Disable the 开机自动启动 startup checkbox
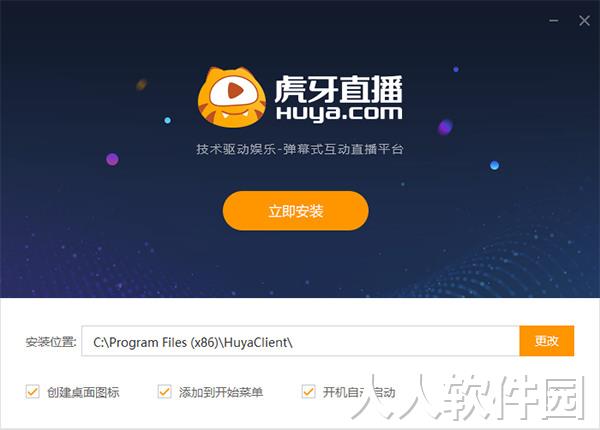The width and height of the screenshot is (600, 430). pos(308,392)
